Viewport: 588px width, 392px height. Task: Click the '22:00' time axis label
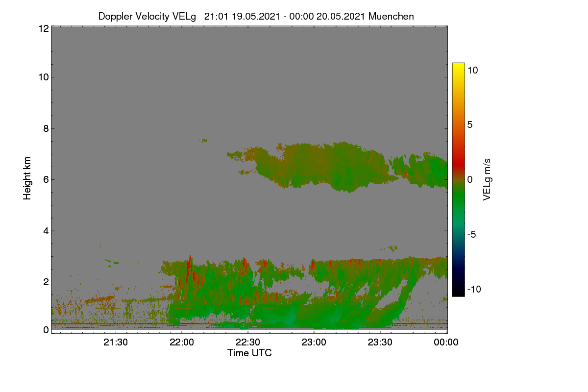click(182, 343)
